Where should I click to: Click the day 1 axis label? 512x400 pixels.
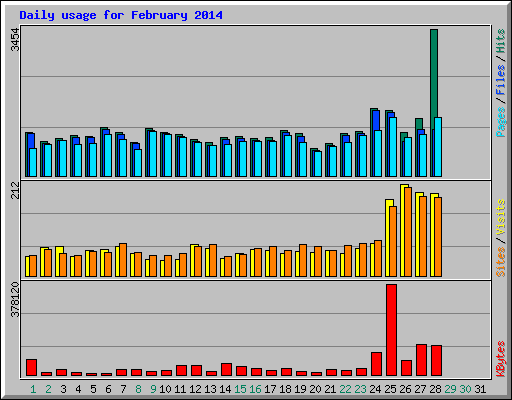[x=33, y=389]
